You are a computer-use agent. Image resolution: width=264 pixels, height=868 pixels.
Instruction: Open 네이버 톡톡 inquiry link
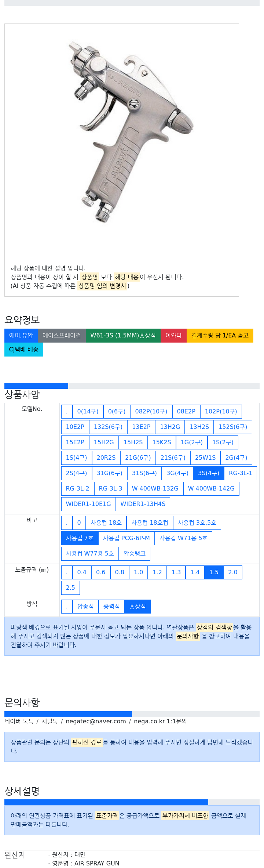click(x=19, y=721)
